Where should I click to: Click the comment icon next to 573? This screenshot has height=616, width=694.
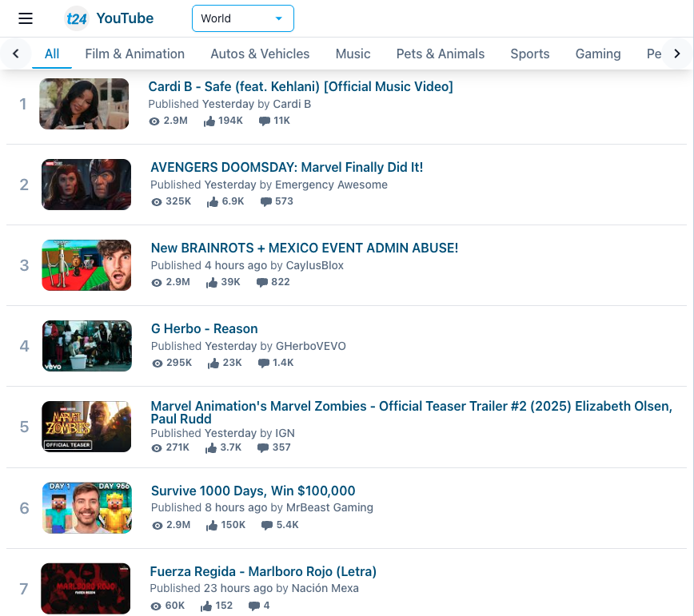click(x=266, y=202)
